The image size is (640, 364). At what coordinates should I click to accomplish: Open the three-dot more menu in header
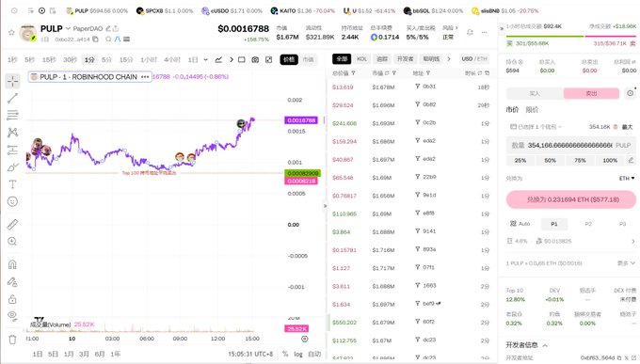pyautogui.click(x=484, y=32)
